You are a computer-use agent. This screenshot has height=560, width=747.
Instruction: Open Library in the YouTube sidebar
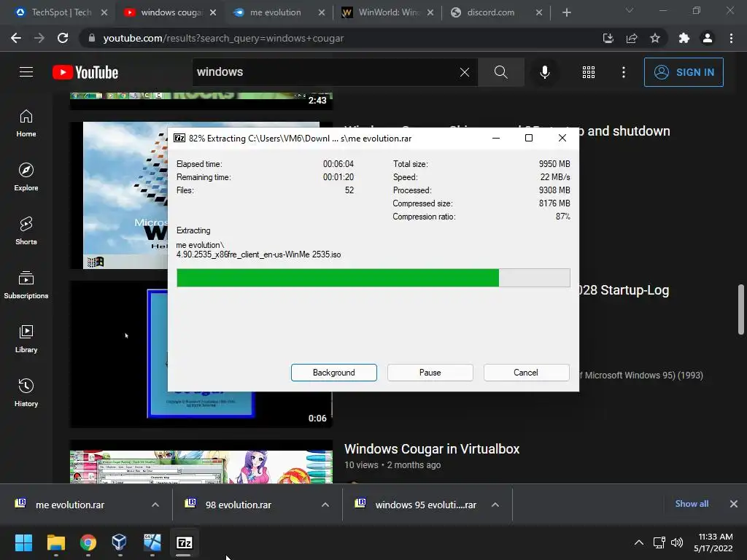point(26,338)
